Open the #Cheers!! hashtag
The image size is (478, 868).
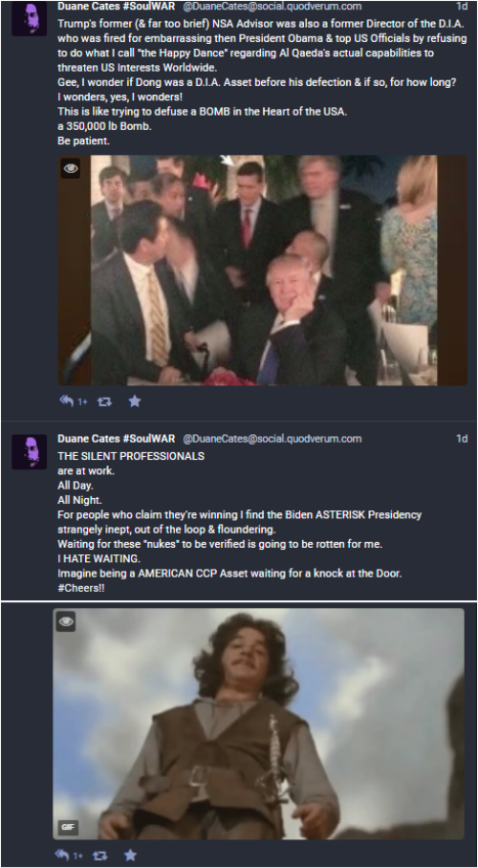(81, 588)
